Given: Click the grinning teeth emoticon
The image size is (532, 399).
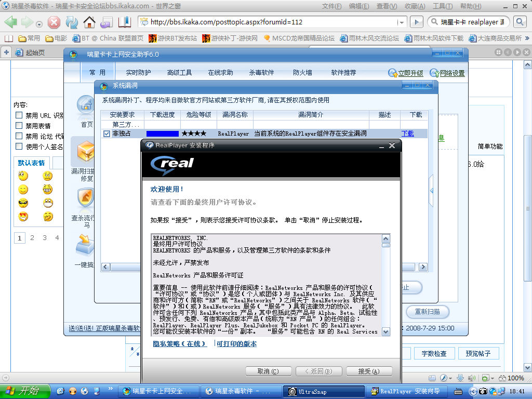Looking at the screenshot, I should click(48, 189).
